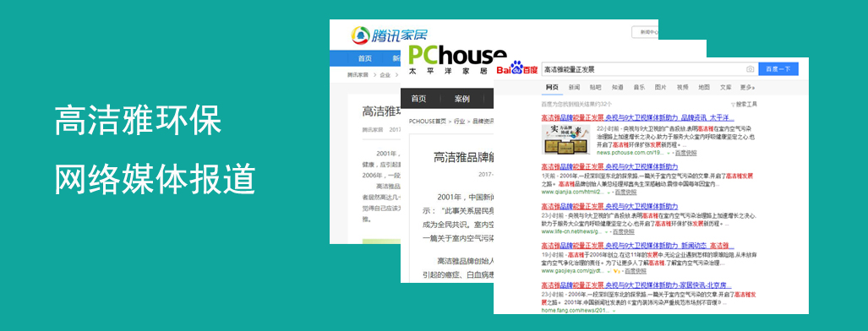Click 首页 in the Tencent Home blue navigation bar
The height and width of the screenshot is (331, 868).
pos(365,58)
